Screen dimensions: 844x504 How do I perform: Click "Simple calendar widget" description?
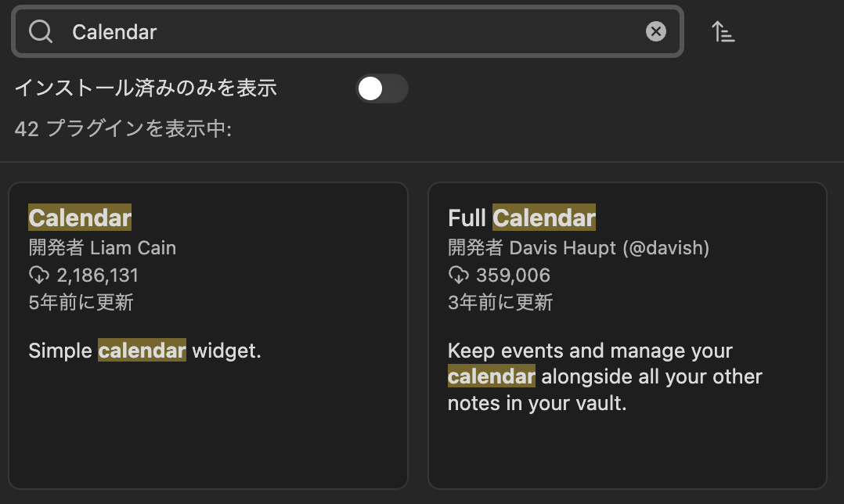[145, 351]
